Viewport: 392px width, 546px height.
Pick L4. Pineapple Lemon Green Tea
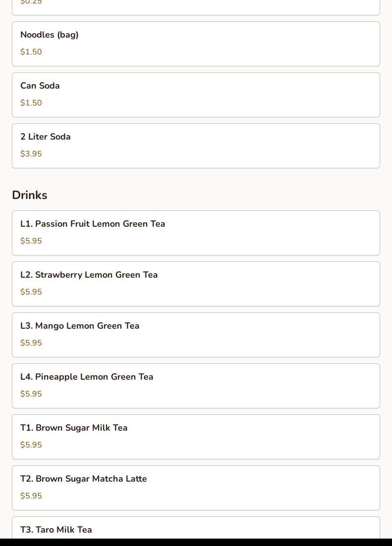coord(196,386)
